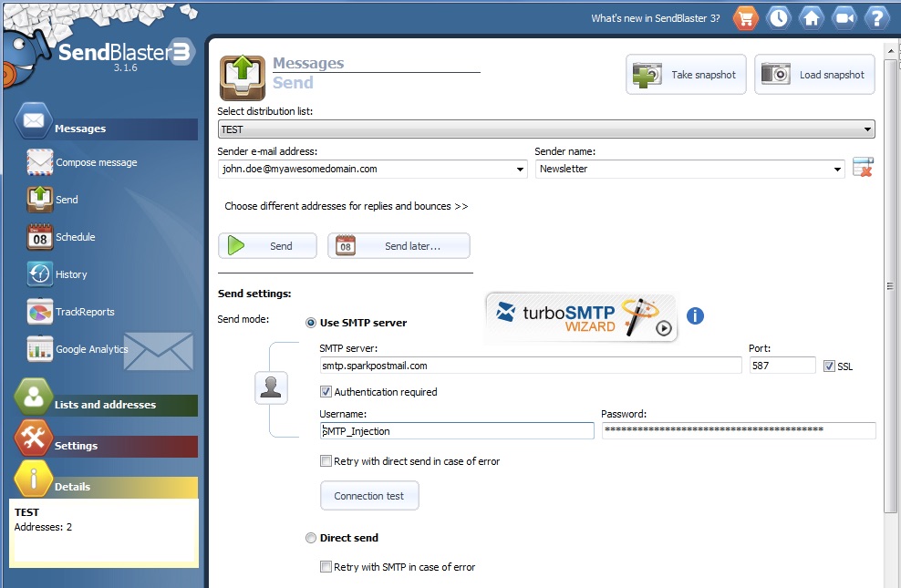This screenshot has height=588, width=901.
Task: Click the Compose message envelope icon
Action: pyautogui.click(x=39, y=162)
